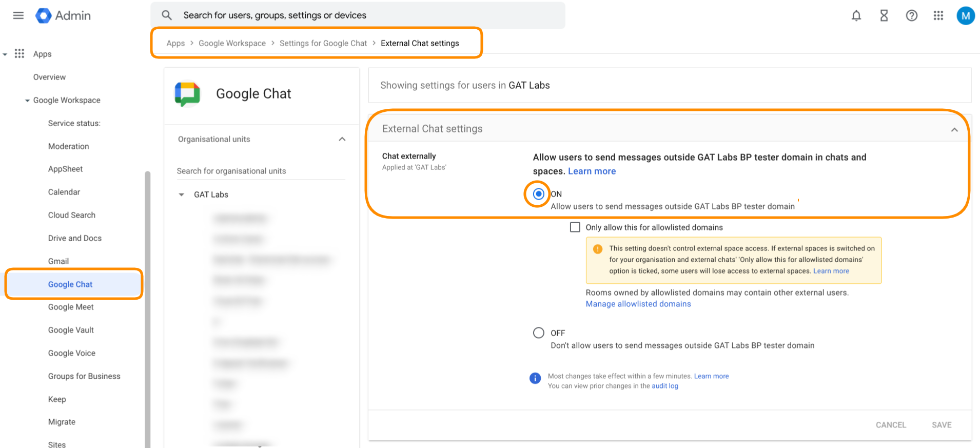Open the Google apps grid launcher

(x=938, y=16)
